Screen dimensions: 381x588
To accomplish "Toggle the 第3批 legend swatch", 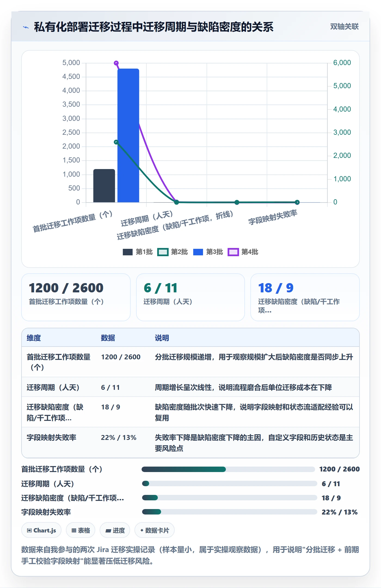I will [198, 252].
